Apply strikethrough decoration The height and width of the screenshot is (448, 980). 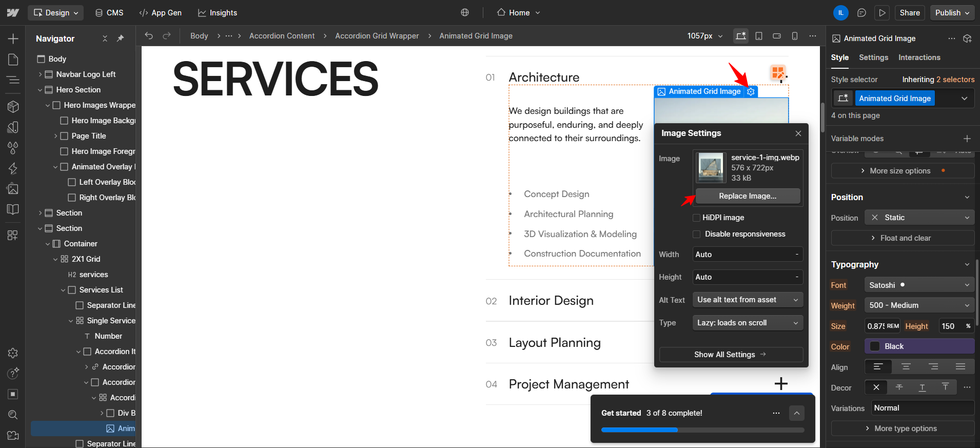click(899, 387)
